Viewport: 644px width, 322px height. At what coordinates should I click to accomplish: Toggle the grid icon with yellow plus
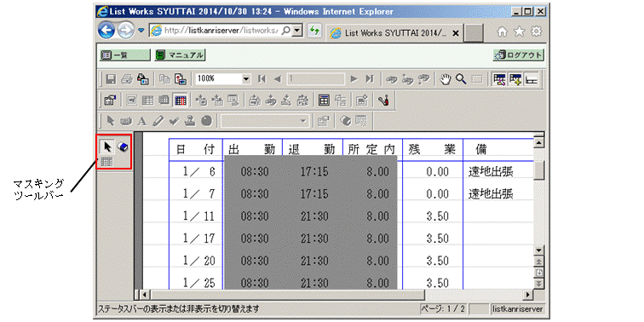[515, 79]
